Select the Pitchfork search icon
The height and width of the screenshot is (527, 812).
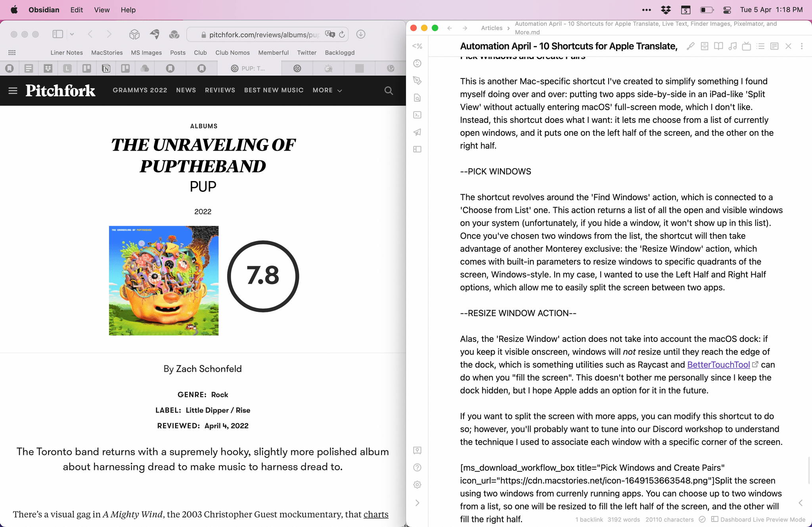click(388, 90)
